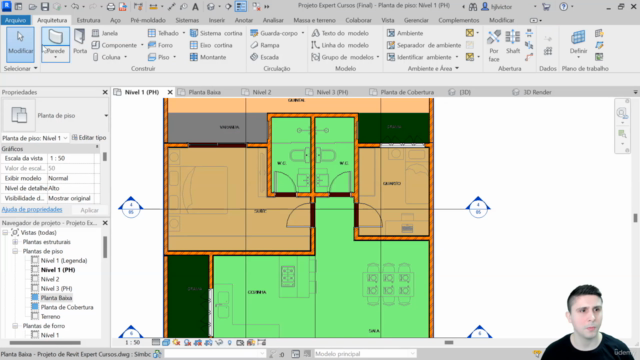
Task: Collapse the Vistas (todas) tree node
Action: click(5, 233)
